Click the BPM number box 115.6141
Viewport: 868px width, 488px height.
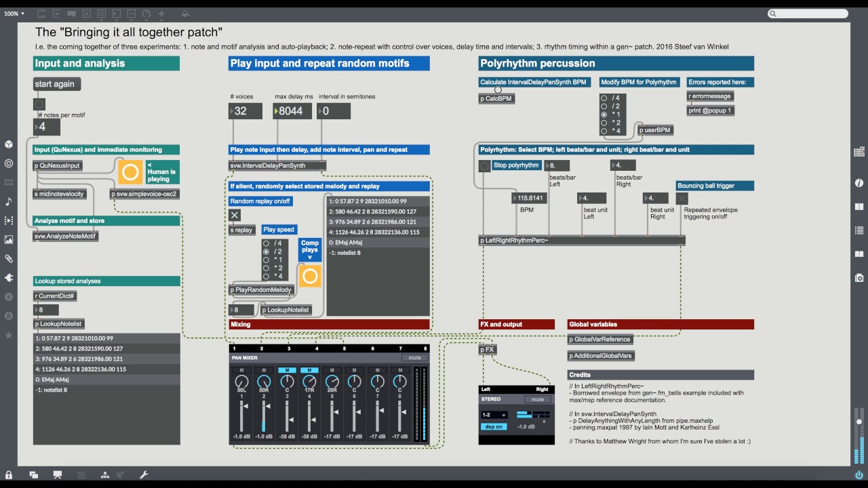point(529,198)
